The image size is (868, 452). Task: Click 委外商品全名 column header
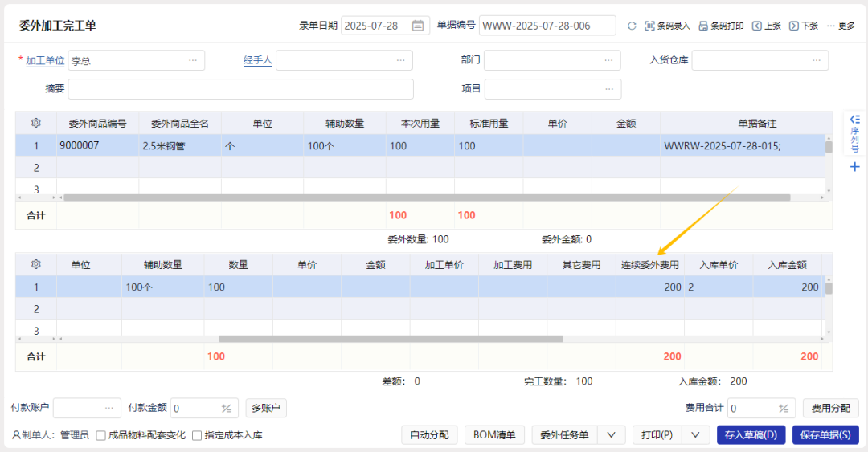click(180, 124)
